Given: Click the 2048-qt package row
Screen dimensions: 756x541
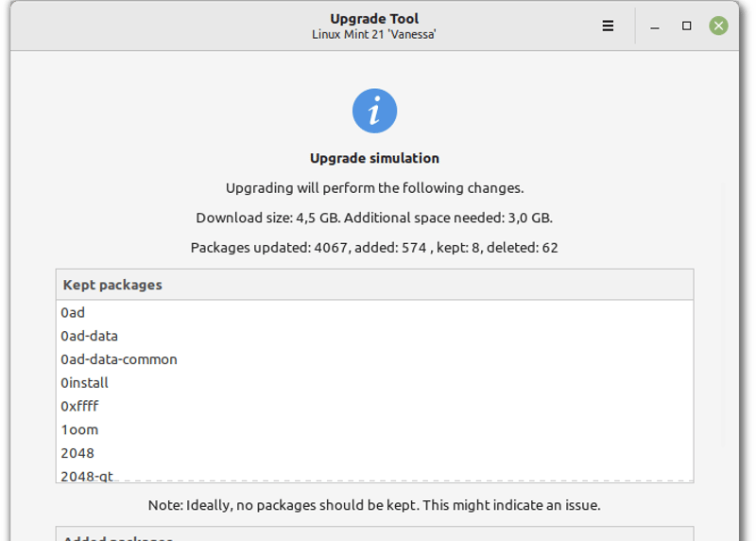Looking at the screenshot, I should [87, 476].
